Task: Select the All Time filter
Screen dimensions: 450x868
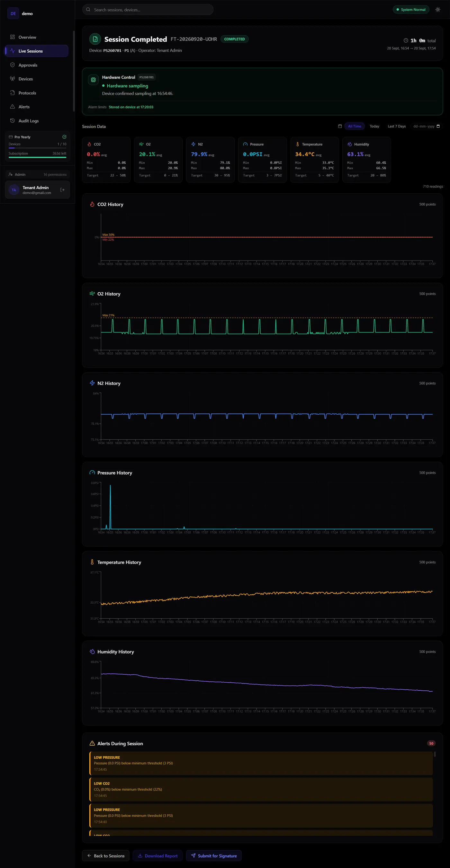Action: [354, 126]
